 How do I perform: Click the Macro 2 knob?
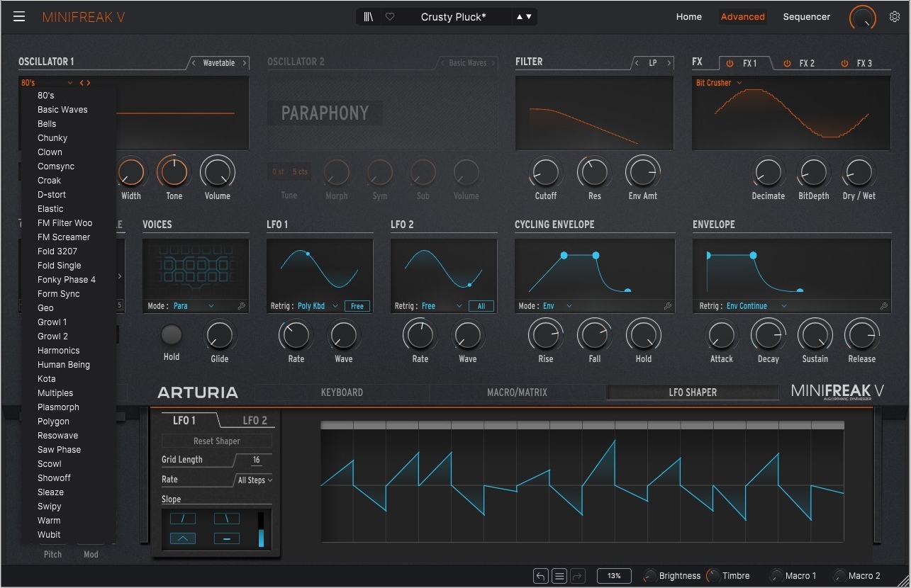coord(839,576)
